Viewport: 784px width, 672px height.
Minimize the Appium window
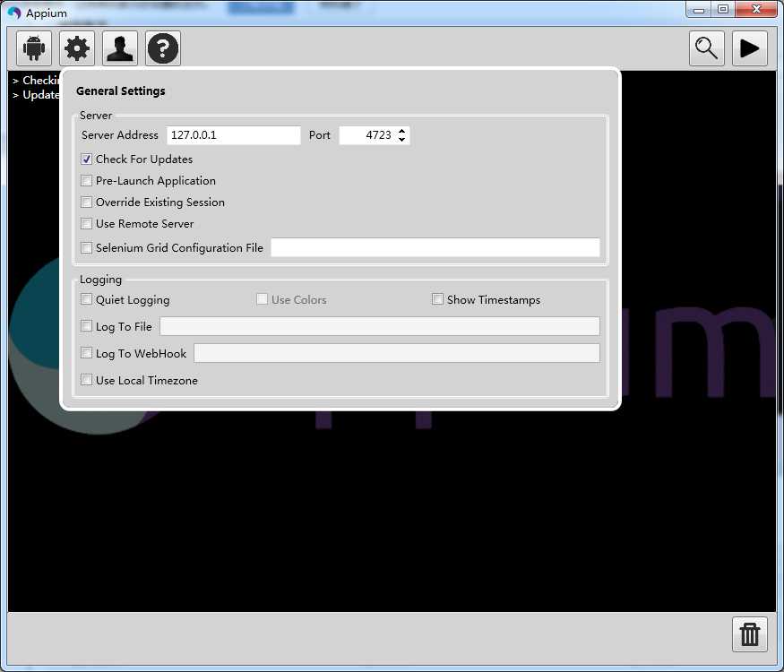700,10
